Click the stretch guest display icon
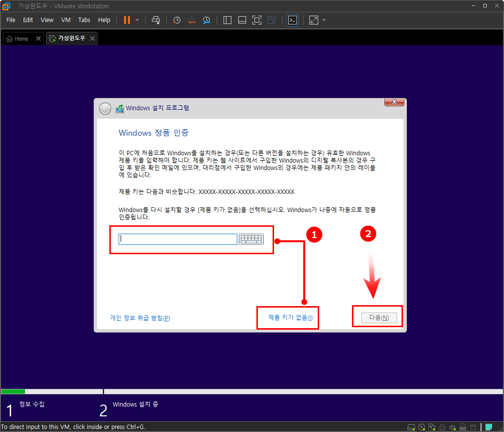This screenshot has width=504, height=432. (314, 20)
